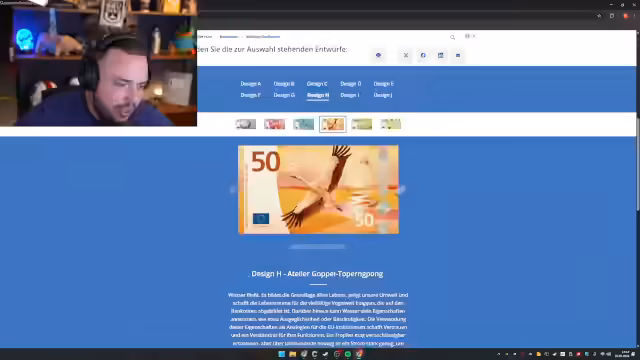
Task: Select the red banknote thumbnail
Action: 274,124
